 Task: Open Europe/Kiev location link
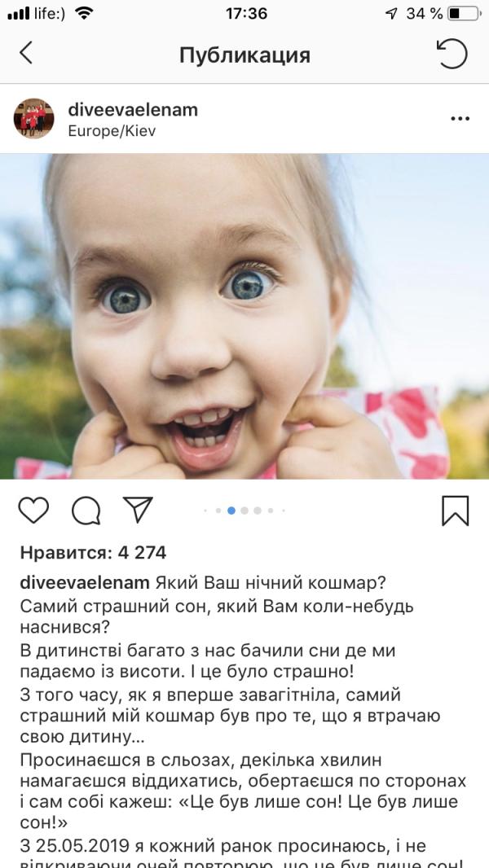[112, 131]
